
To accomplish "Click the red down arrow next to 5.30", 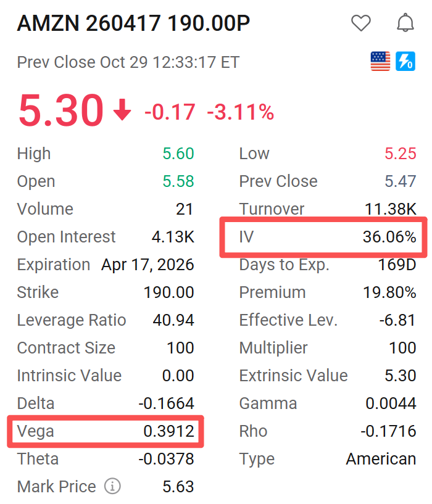I will (122, 110).
